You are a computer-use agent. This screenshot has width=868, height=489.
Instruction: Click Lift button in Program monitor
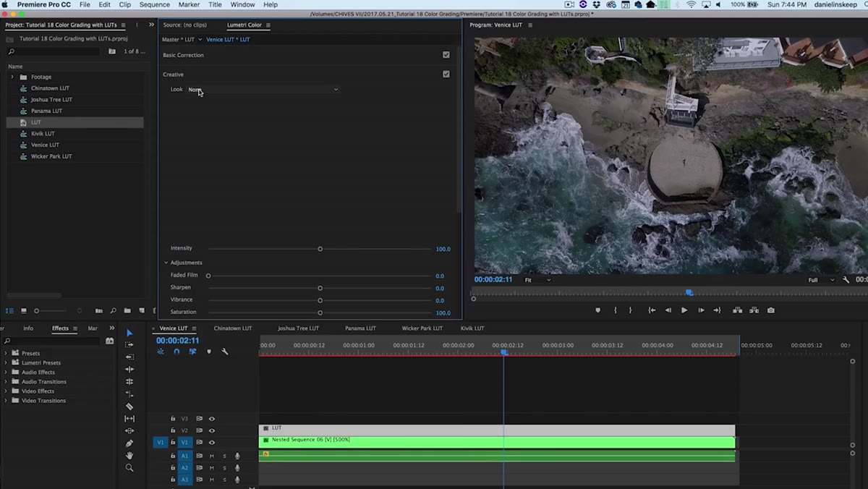[x=737, y=310]
